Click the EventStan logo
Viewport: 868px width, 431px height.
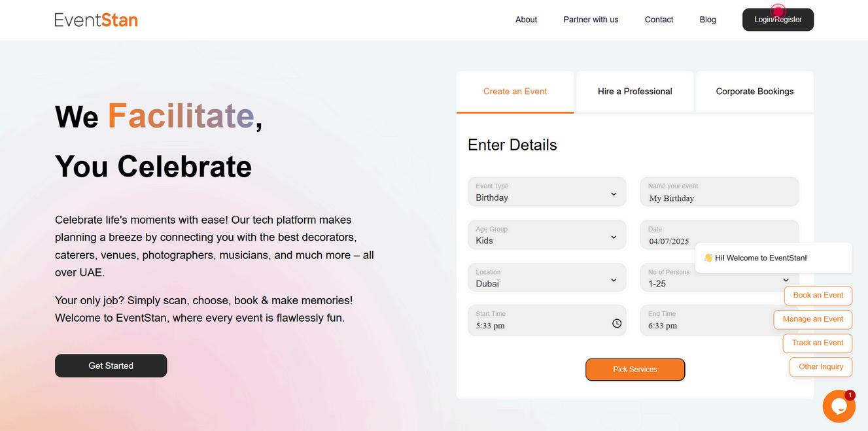[96, 20]
